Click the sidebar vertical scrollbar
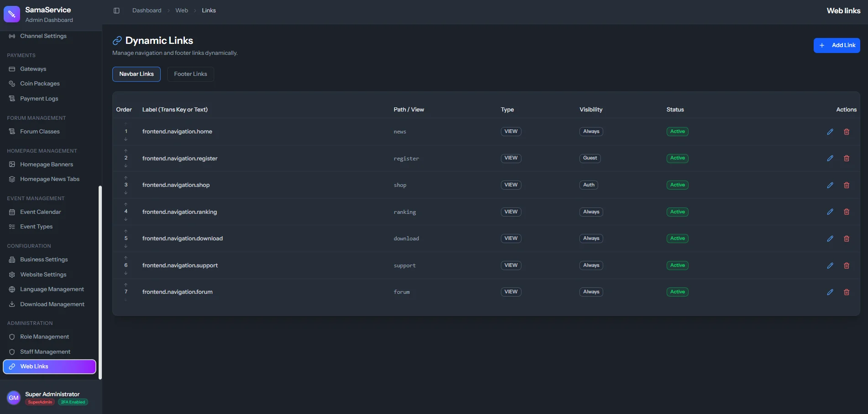The height and width of the screenshot is (414, 868). (100, 282)
